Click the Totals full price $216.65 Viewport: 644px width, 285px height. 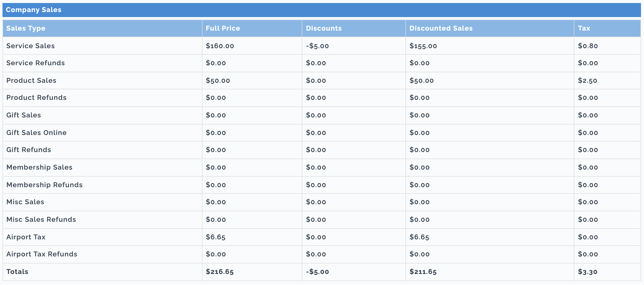coord(220,272)
